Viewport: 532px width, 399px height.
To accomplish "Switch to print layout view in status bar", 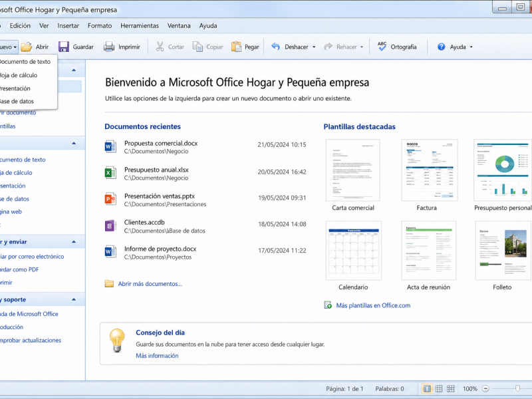I will click(x=427, y=388).
